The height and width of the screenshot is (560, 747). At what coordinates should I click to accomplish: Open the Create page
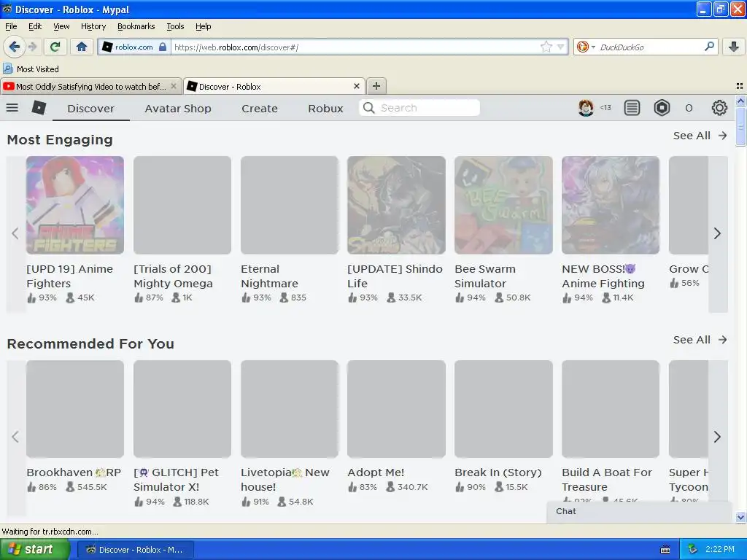click(x=259, y=109)
